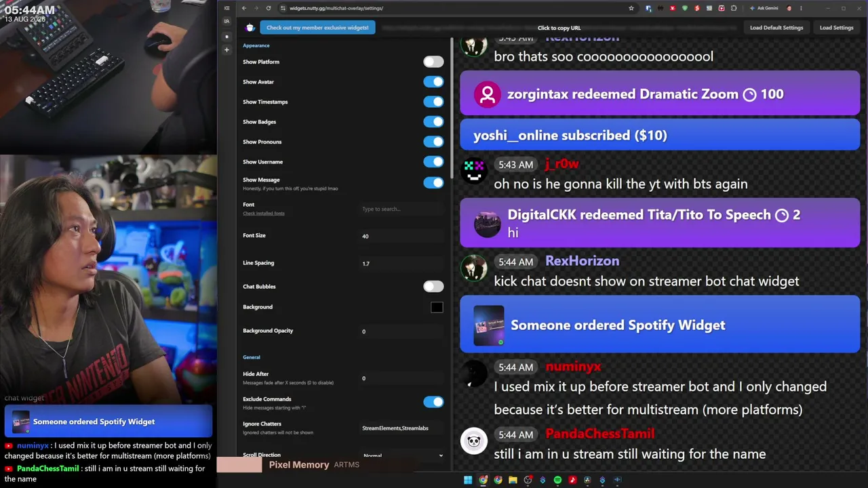Click the Line Spacing value field
The image size is (868, 488).
pyautogui.click(x=403, y=264)
